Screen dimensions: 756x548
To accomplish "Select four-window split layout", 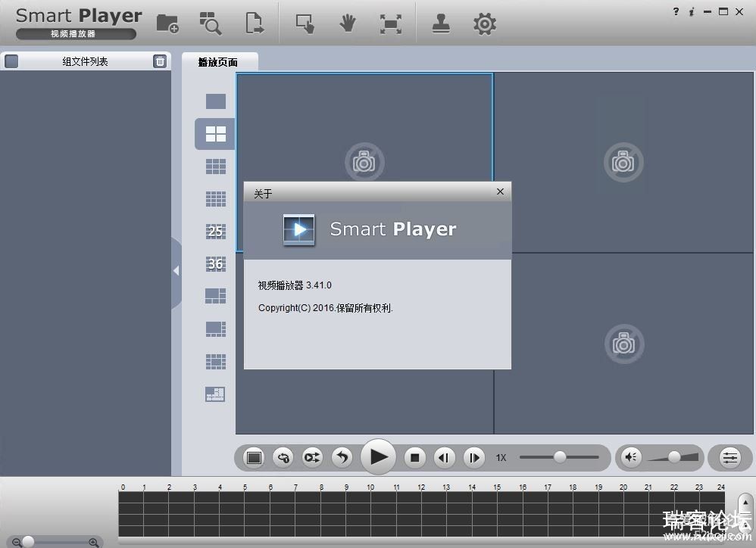I will [216, 134].
